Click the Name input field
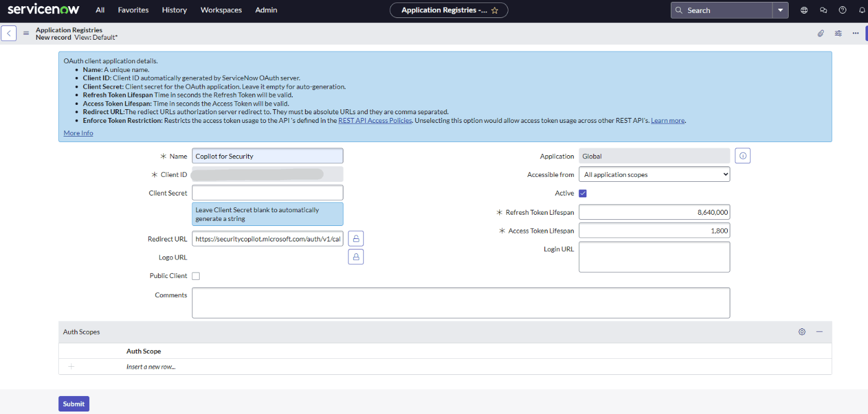The height and width of the screenshot is (414, 868). pyautogui.click(x=267, y=156)
